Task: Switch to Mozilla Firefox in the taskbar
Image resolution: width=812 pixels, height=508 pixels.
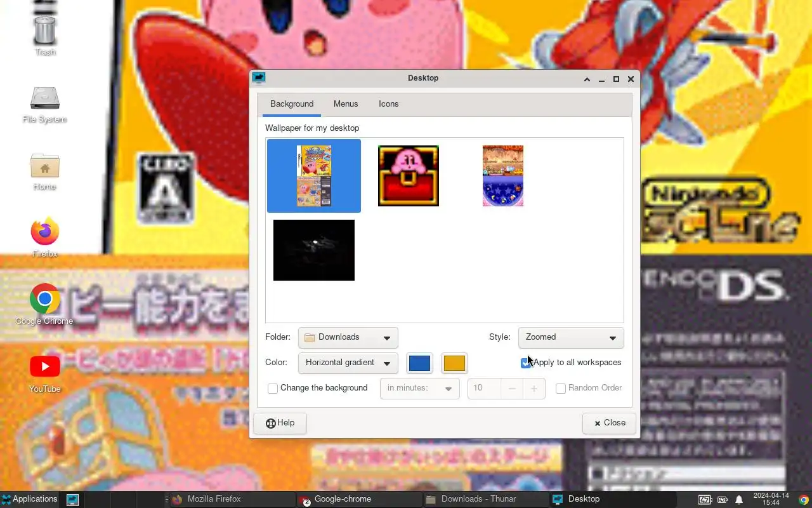Action: coord(232,499)
